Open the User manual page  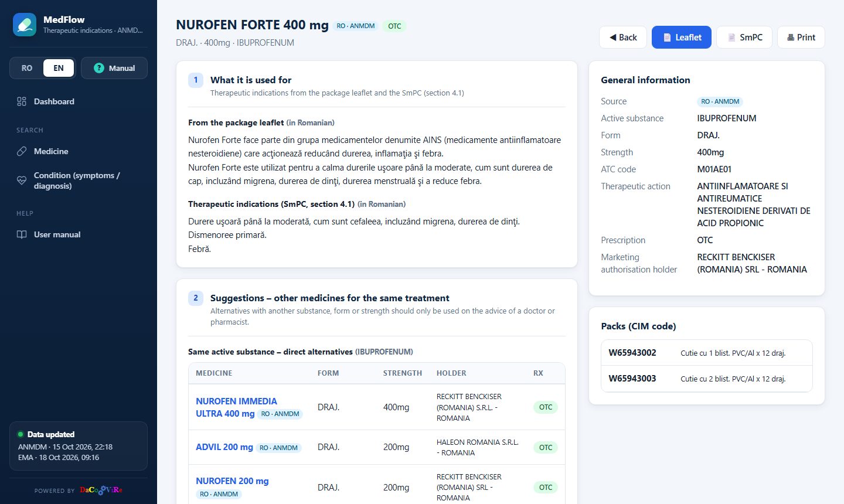(79, 234)
